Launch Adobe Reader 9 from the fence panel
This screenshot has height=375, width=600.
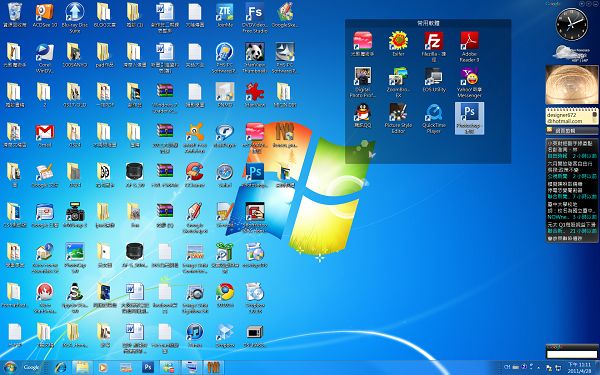[469, 46]
